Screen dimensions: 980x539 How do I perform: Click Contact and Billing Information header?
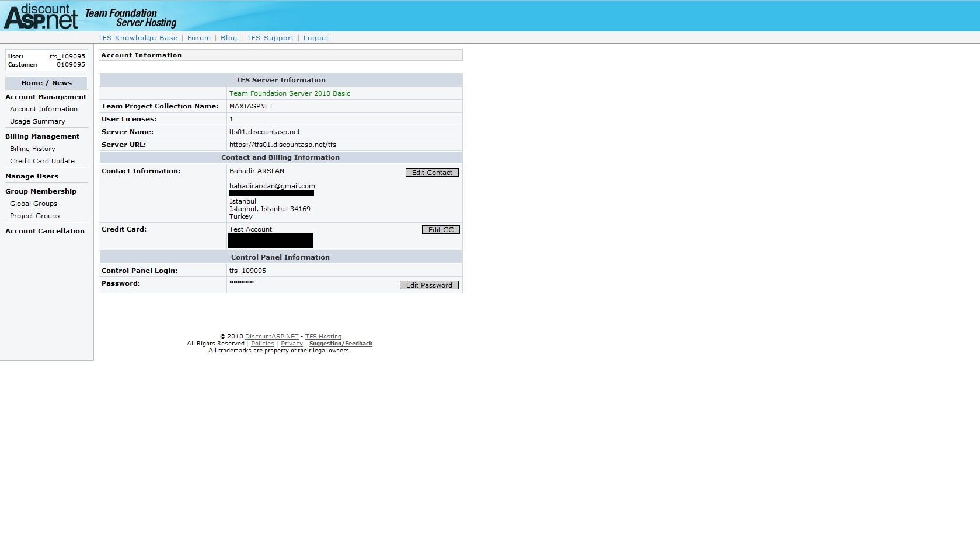[281, 157]
